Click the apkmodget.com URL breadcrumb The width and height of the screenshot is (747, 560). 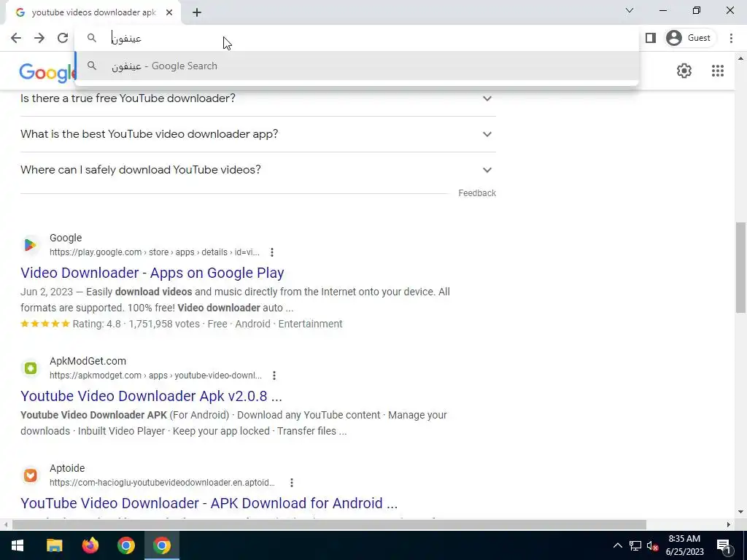[x=155, y=376]
